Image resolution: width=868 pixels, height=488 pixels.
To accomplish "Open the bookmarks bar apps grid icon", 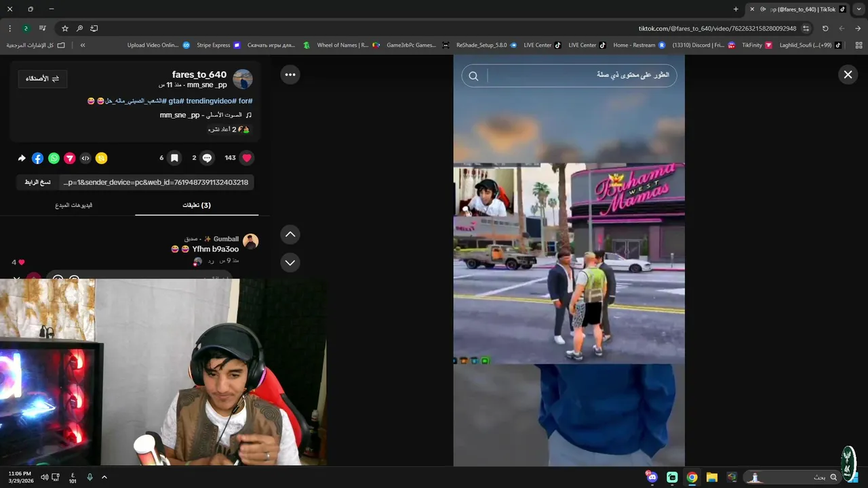I will click(859, 45).
